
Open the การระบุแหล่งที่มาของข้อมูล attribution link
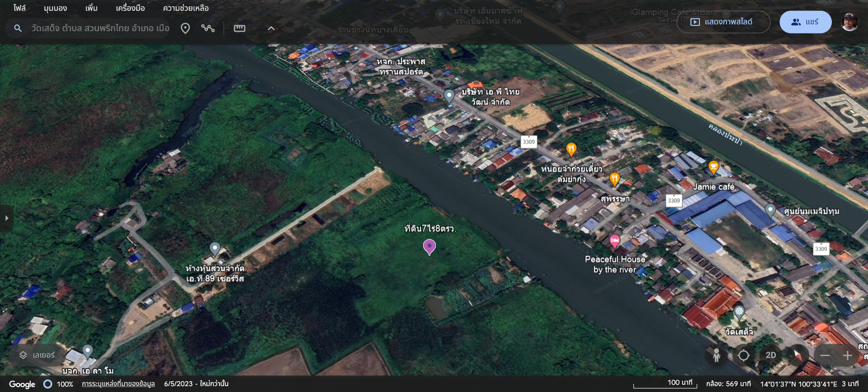118,384
